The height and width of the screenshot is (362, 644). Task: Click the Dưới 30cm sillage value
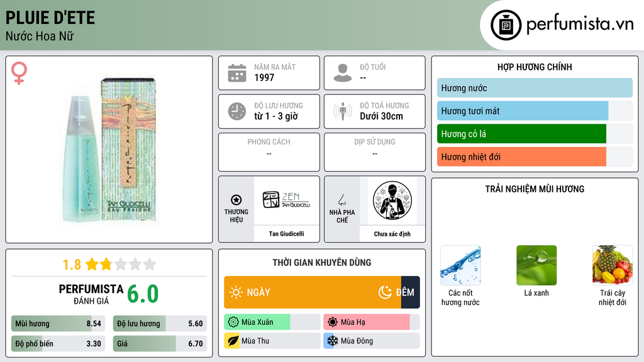pos(382,116)
